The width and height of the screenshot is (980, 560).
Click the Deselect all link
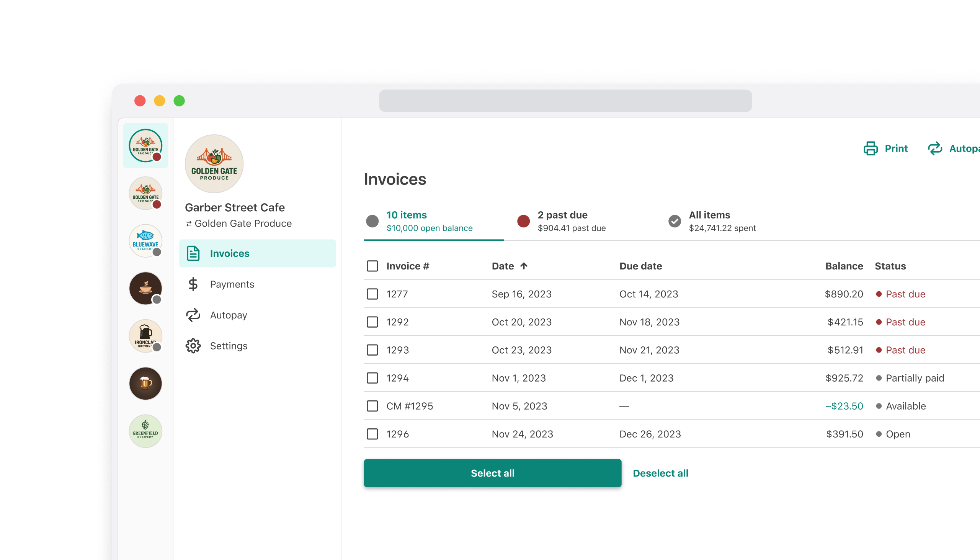[660, 473]
